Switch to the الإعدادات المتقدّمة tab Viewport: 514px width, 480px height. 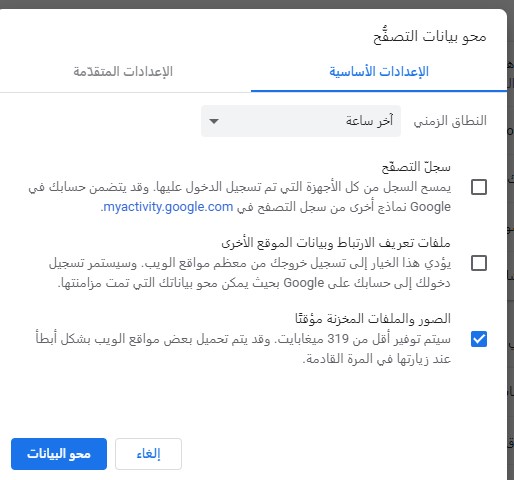[123, 71]
